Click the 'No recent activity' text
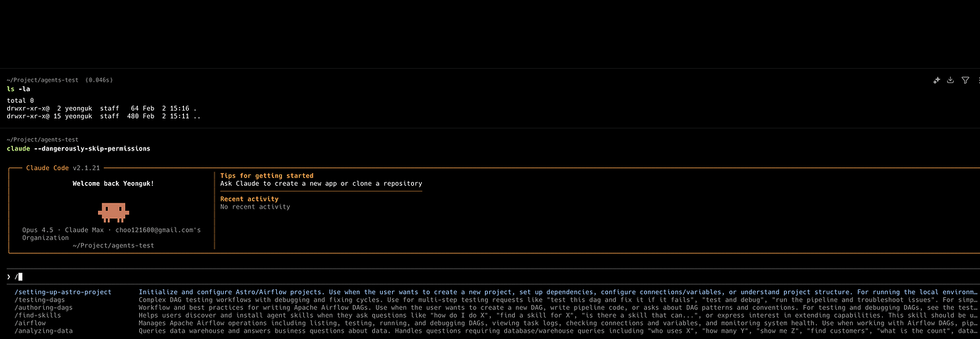980x339 pixels. tap(255, 207)
